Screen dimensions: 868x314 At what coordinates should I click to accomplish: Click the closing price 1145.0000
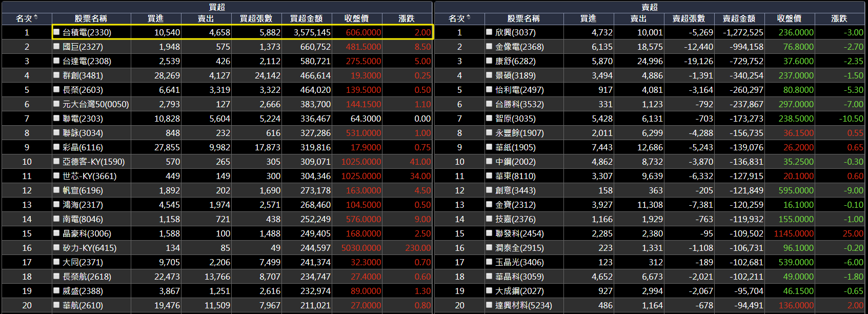tap(794, 233)
